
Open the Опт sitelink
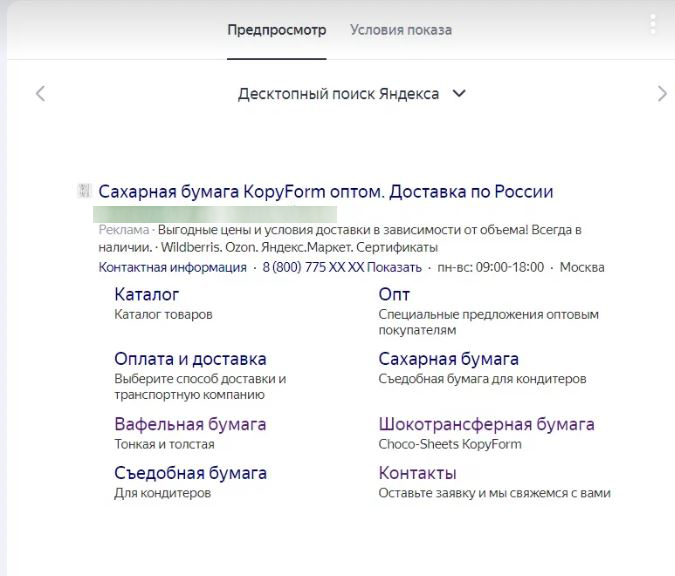394,294
